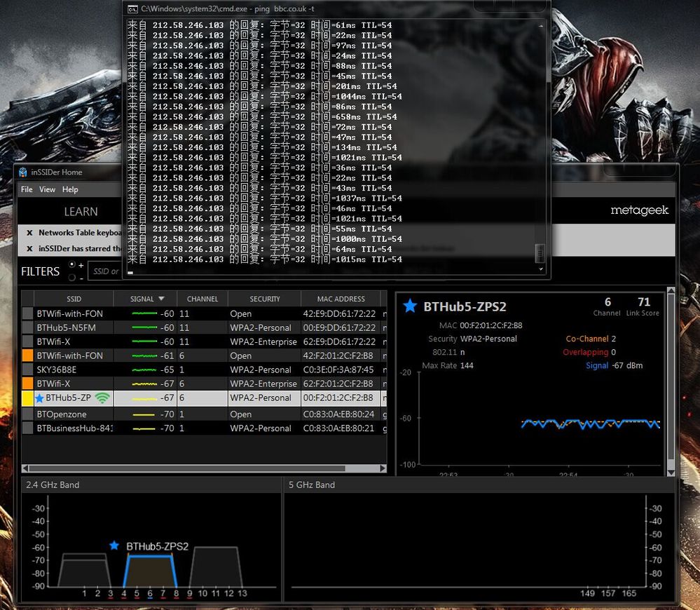Click the blue signal history line graph
Viewport: 700px width, 610px height.
(590, 423)
